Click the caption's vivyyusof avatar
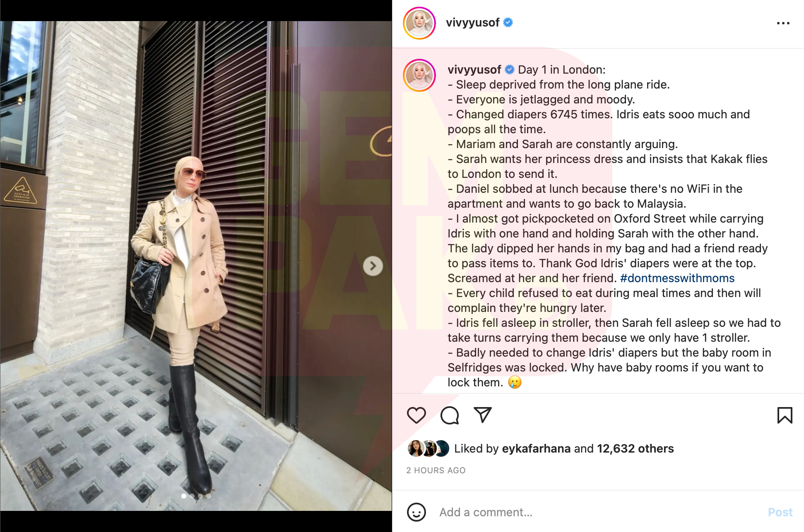Viewport: 804px width, 532px height. pyautogui.click(x=419, y=75)
